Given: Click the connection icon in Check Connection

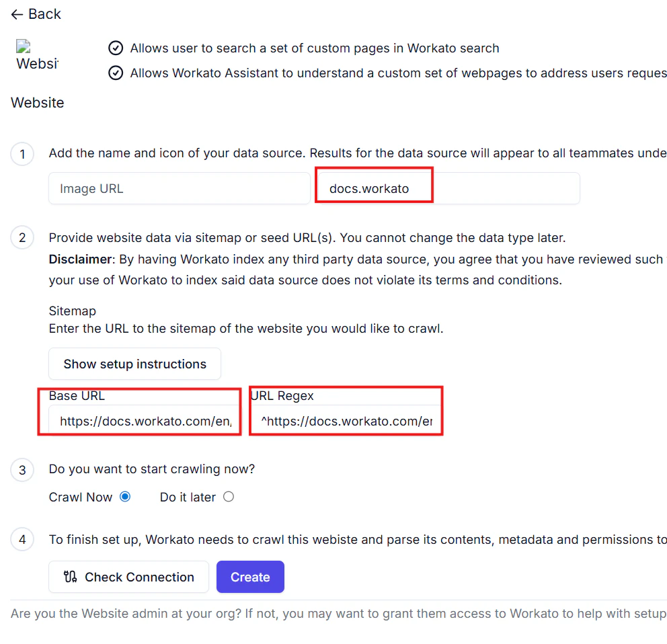Looking at the screenshot, I should point(70,577).
